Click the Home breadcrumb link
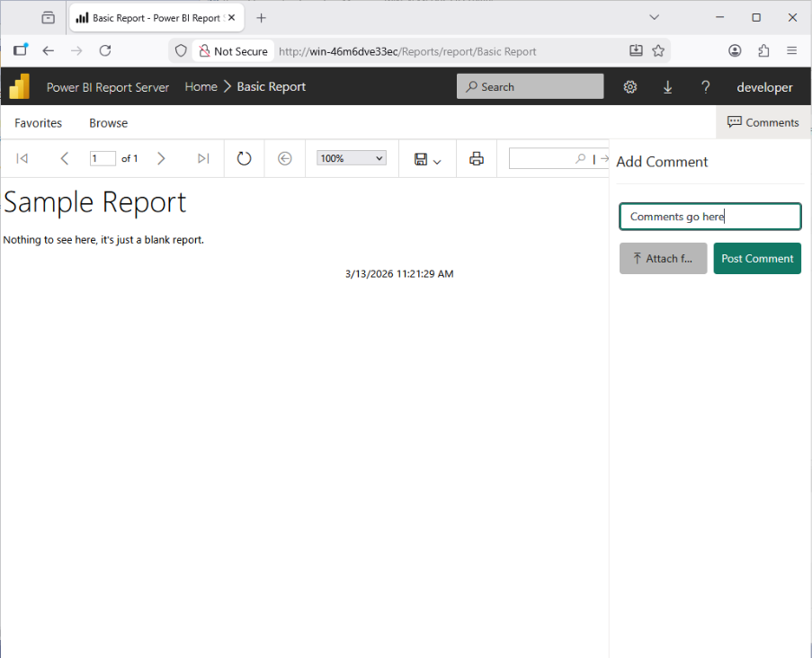 coord(201,87)
